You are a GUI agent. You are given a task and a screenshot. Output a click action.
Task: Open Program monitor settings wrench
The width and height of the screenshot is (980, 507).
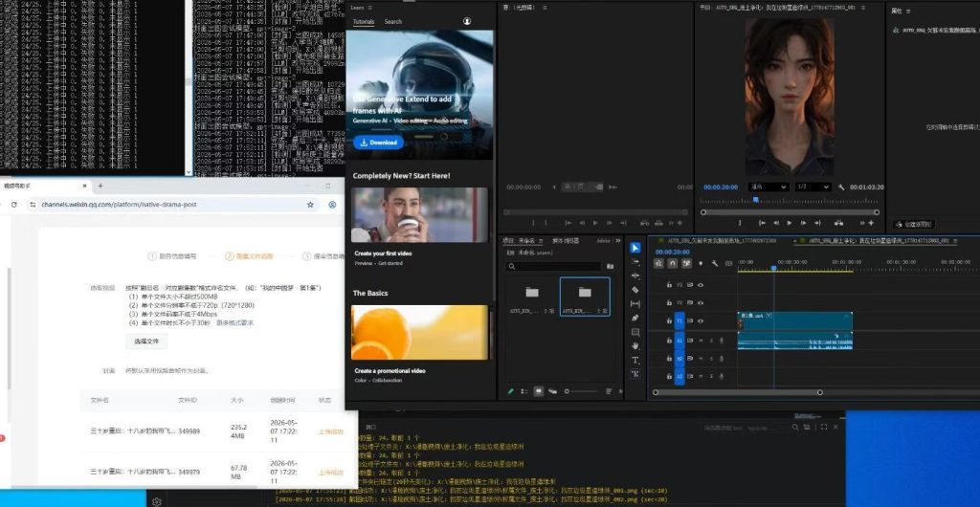point(842,187)
